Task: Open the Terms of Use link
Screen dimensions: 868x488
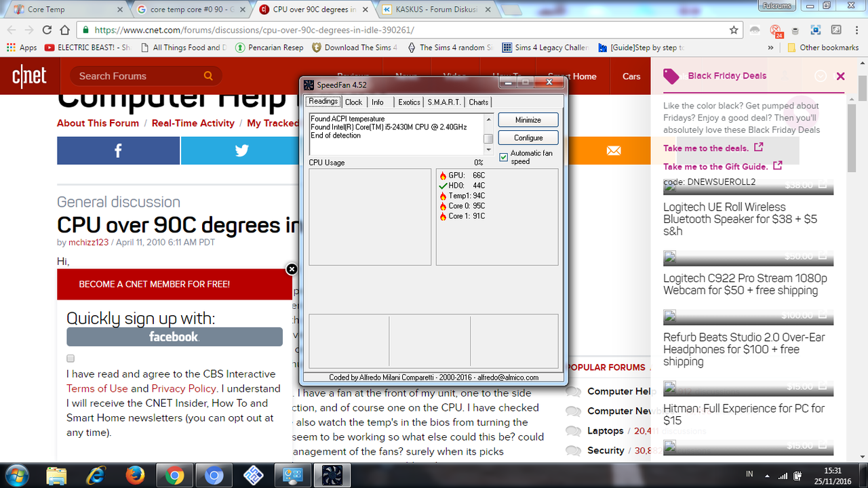Action: click(97, 389)
